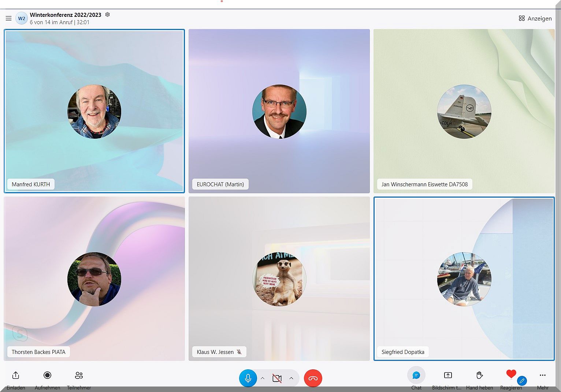
Task: Mute the microphone
Action: click(x=248, y=378)
